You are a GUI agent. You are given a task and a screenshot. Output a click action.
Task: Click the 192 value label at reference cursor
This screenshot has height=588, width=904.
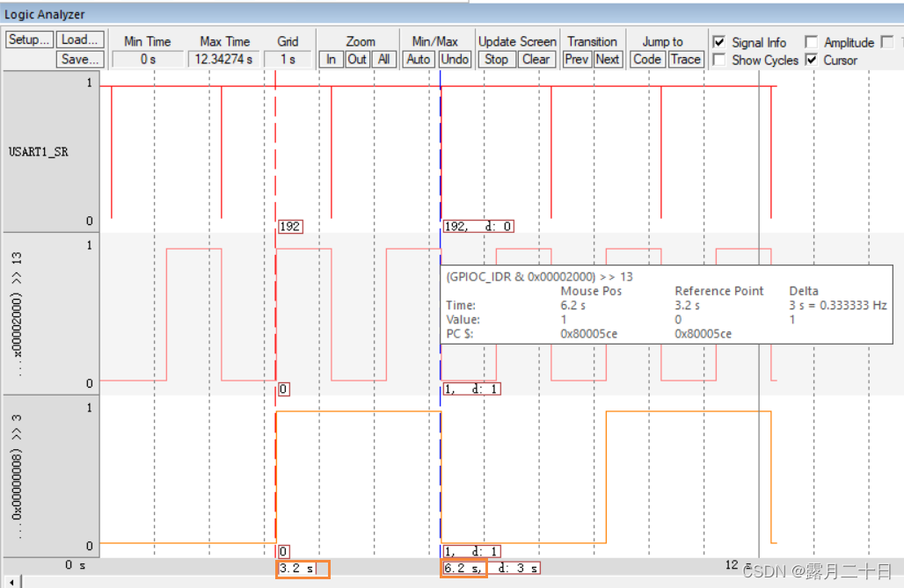(x=290, y=227)
